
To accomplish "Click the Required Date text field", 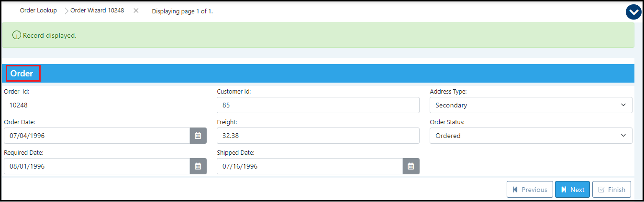I will [x=97, y=166].
